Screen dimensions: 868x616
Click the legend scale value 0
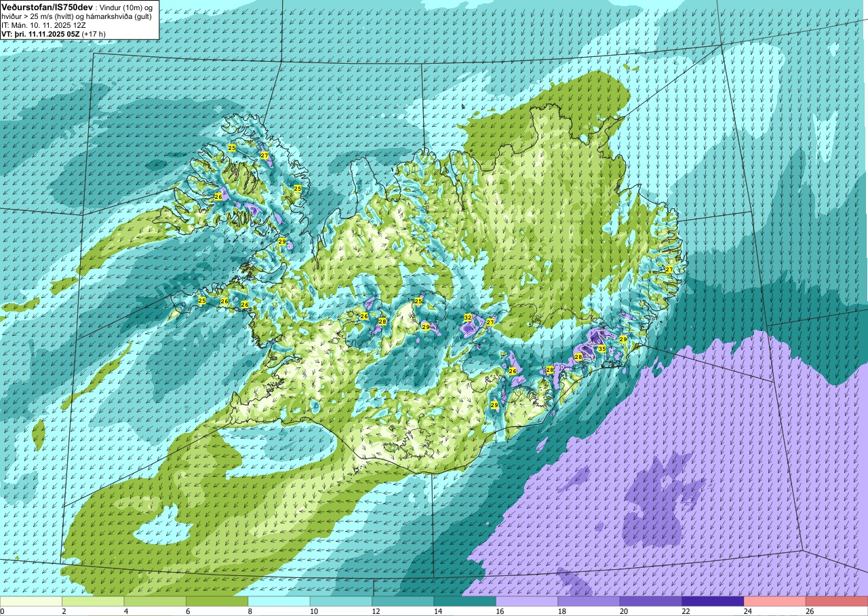tap(2, 611)
